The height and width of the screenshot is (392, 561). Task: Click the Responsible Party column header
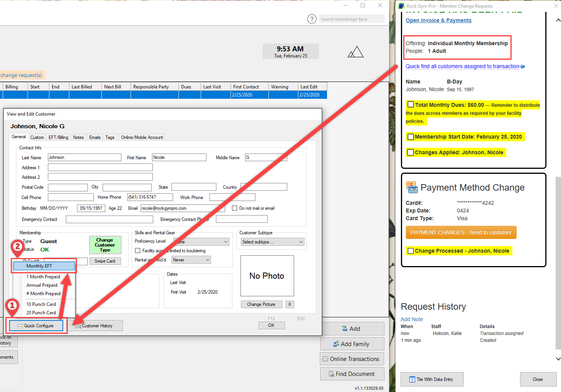coord(154,87)
